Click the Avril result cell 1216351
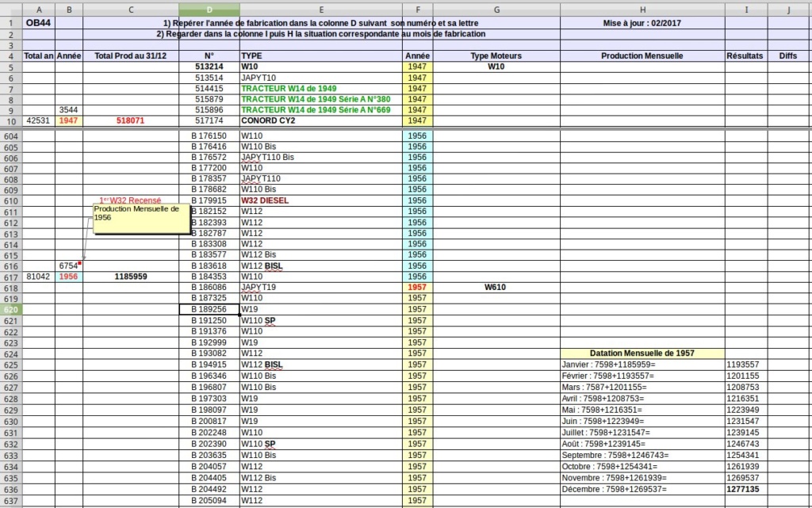812x508 pixels. click(x=746, y=399)
